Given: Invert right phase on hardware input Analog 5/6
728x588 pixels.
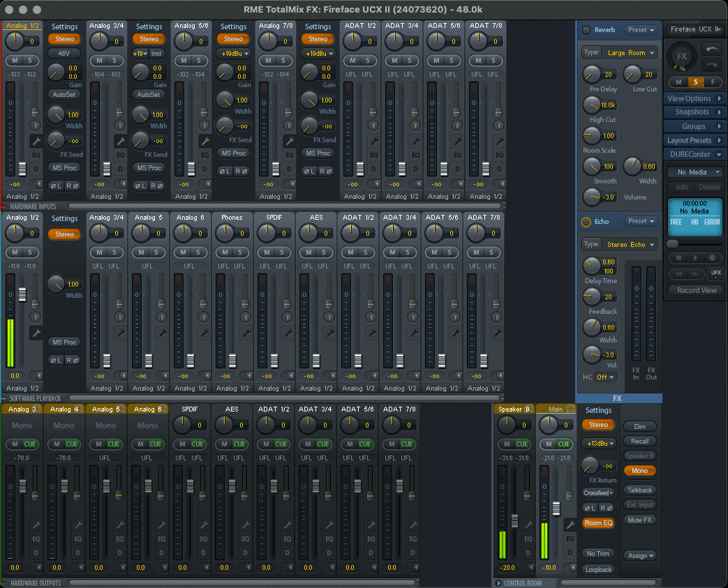Looking at the screenshot, I should [241, 172].
